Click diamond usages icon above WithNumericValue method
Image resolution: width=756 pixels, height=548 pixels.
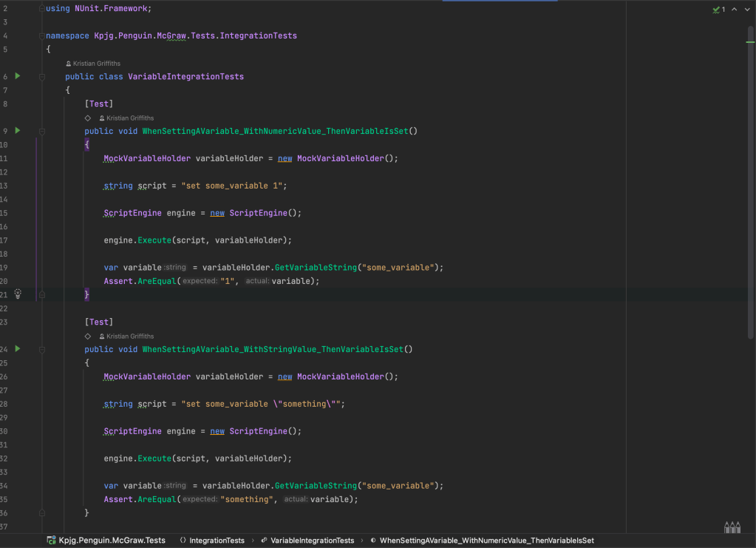[x=88, y=118]
